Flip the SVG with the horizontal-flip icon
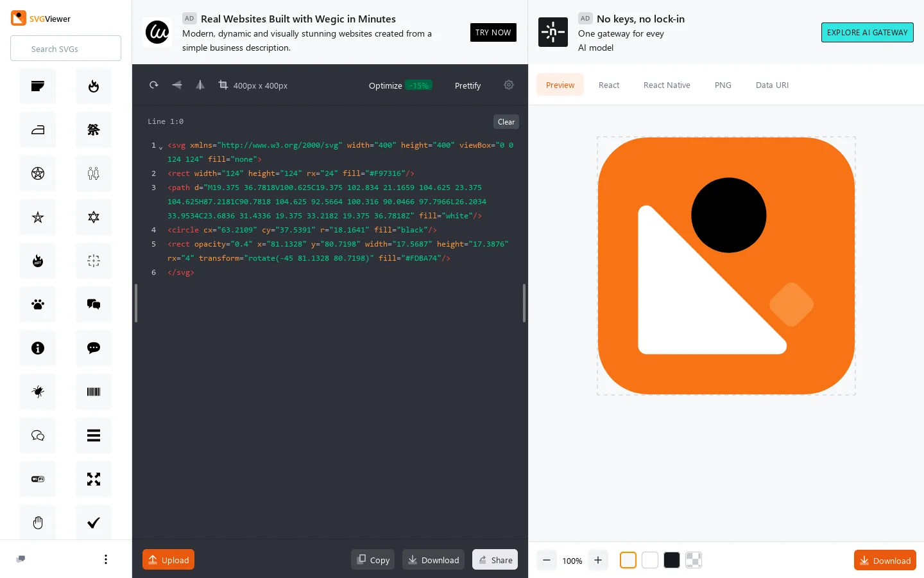Viewport: 924px width, 578px height. [200, 85]
